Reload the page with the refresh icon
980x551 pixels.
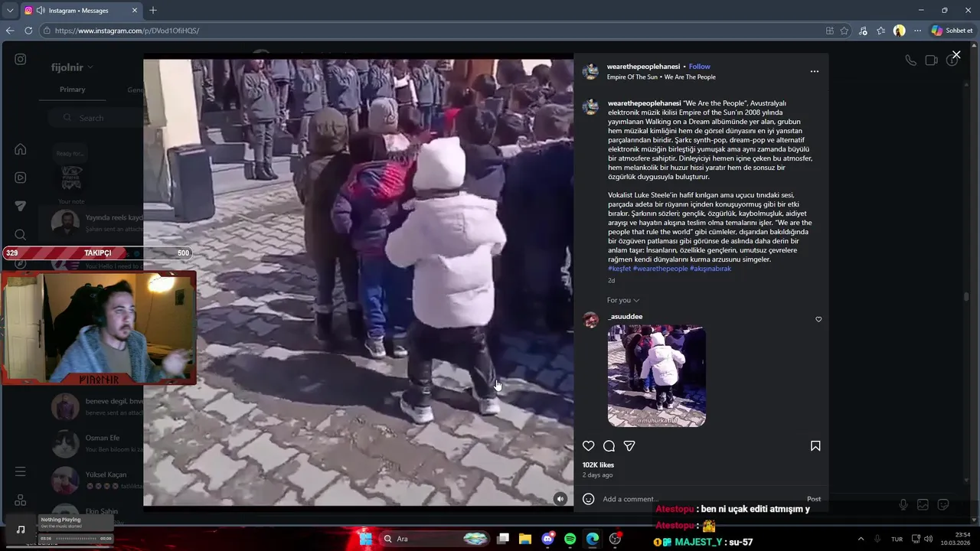coord(28,31)
